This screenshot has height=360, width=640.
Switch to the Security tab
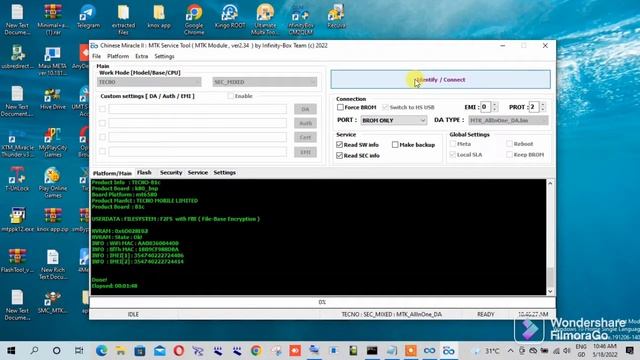(x=171, y=173)
